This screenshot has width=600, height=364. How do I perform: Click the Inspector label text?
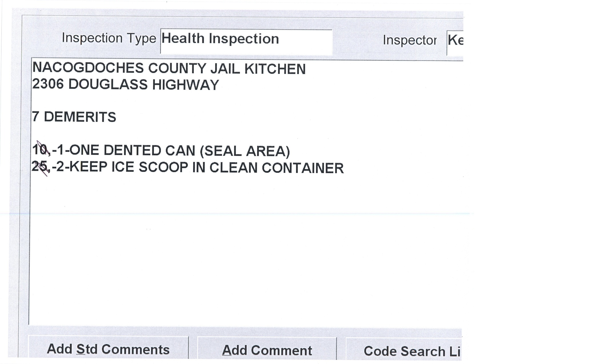coord(409,40)
